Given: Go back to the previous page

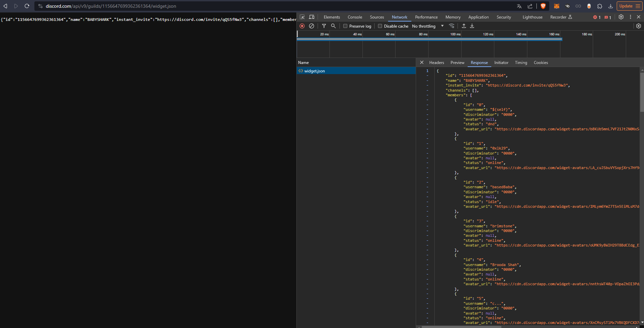Looking at the screenshot, I should 5,6.
